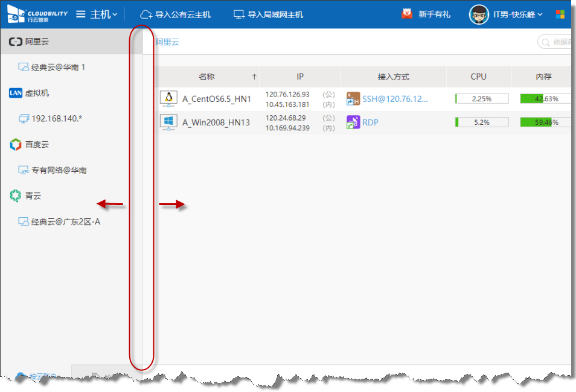Image resolution: width=576 pixels, height=392 pixels.
Task: Select host A_Win2008_HN13
Action: (216, 122)
